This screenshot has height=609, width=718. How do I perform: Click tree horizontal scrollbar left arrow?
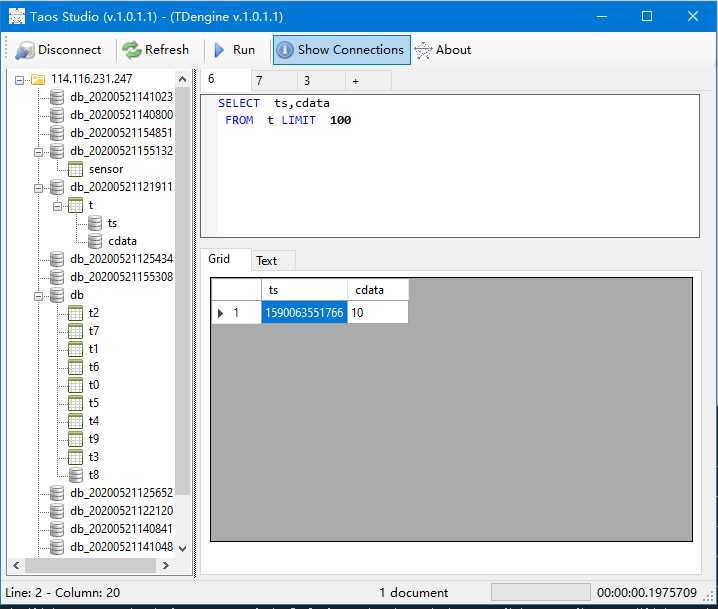[x=16, y=566]
